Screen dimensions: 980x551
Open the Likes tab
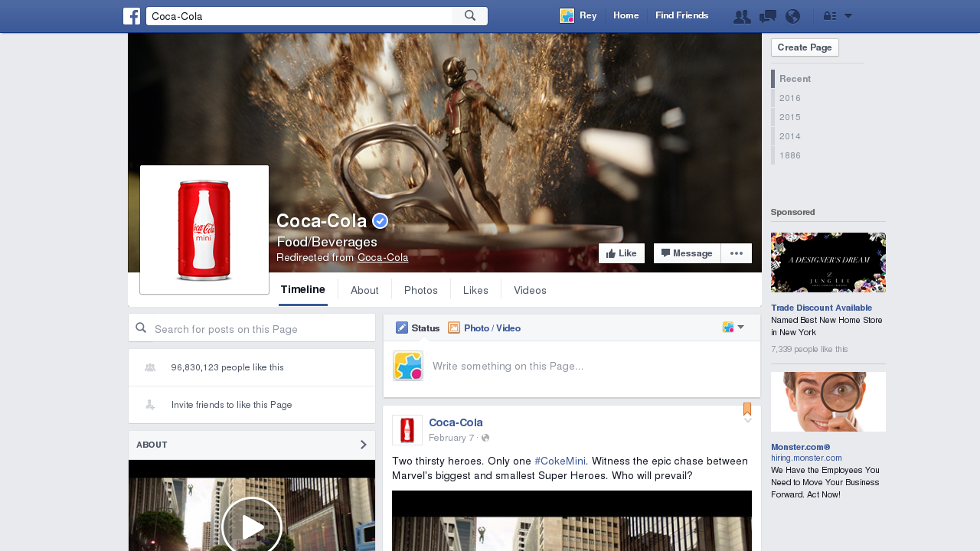[475, 290]
